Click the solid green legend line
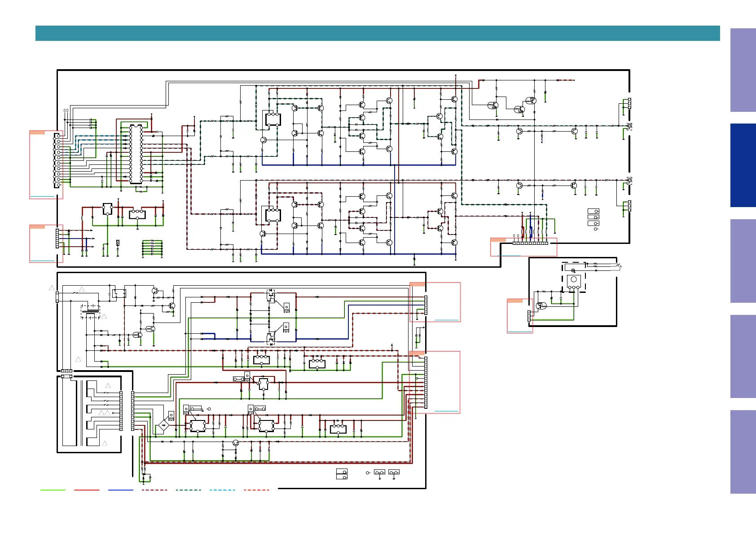The image size is (756, 535). [53, 490]
